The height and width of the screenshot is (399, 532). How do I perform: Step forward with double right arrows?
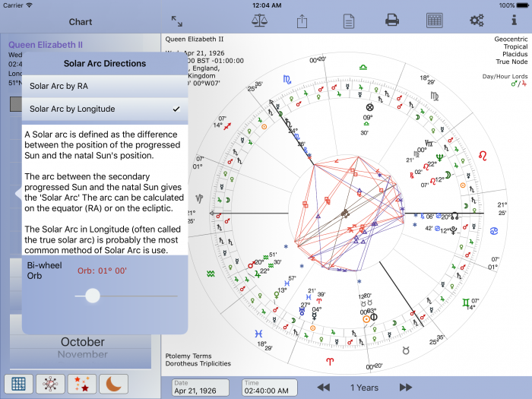(405, 388)
